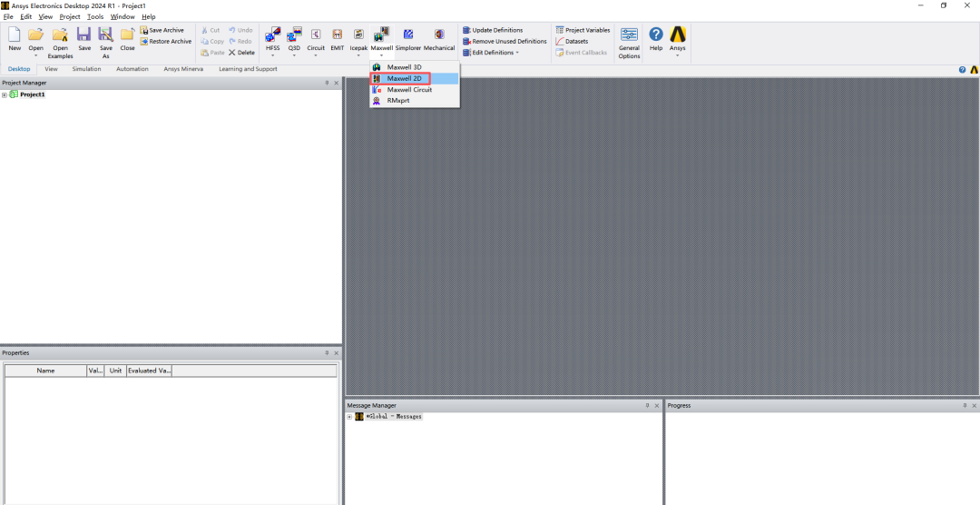The width and height of the screenshot is (980, 505).
Task: Click the Open folder icon
Action: tap(35, 35)
